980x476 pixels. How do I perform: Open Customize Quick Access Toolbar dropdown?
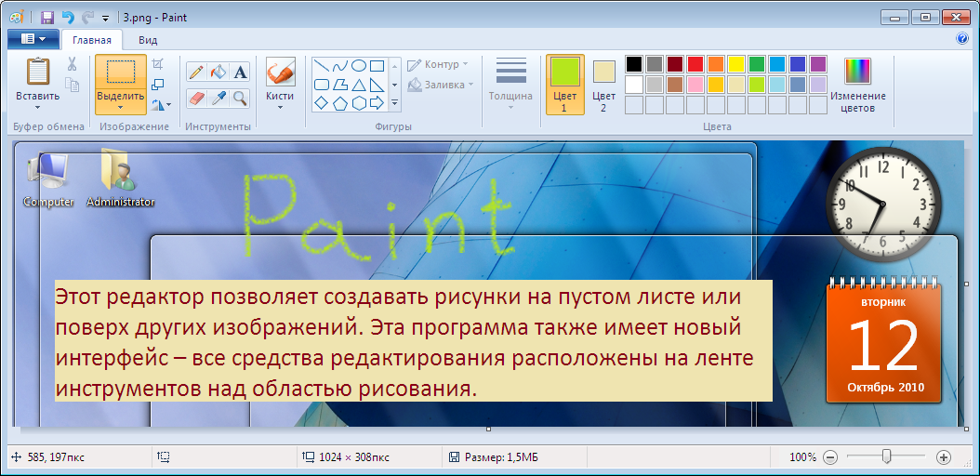105,18
